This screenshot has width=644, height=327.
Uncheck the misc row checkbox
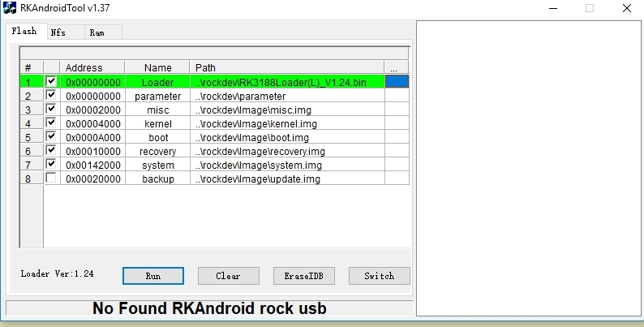pos(51,109)
